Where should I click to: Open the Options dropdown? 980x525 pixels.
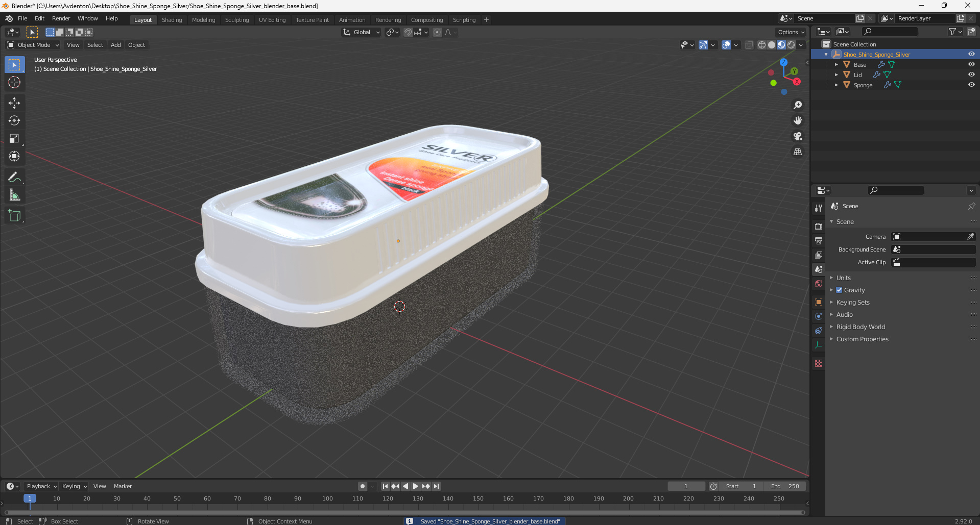point(791,32)
